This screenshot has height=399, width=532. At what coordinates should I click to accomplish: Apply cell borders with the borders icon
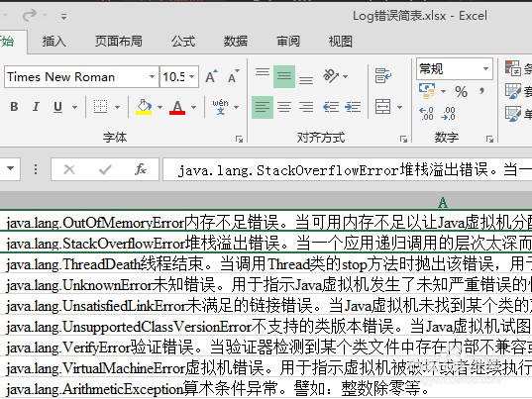point(100,107)
